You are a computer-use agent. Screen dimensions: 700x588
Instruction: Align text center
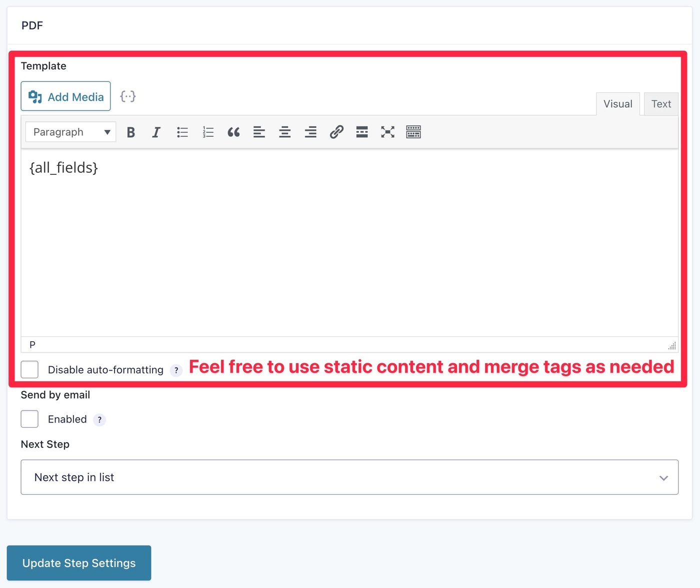click(285, 132)
